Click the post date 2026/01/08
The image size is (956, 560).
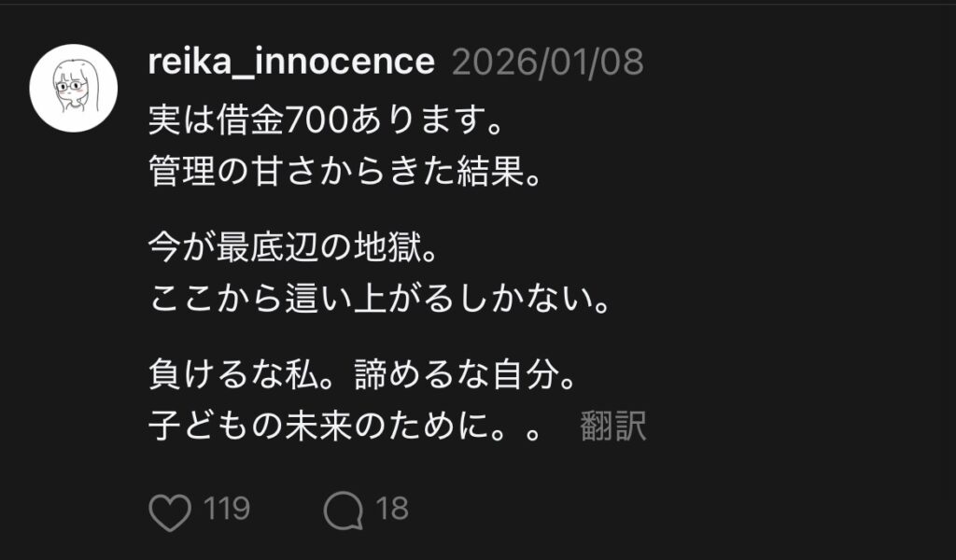pos(548,63)
